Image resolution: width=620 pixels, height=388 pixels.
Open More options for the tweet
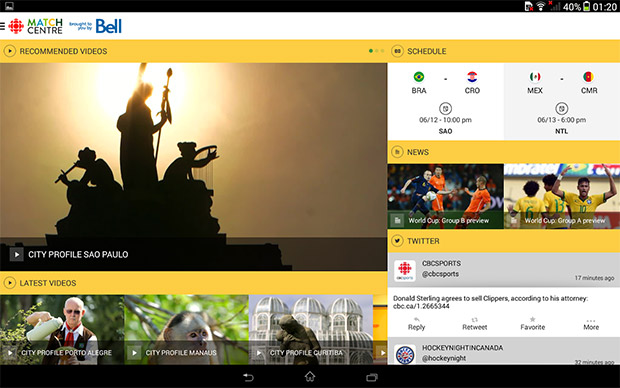tap(591, 324)
